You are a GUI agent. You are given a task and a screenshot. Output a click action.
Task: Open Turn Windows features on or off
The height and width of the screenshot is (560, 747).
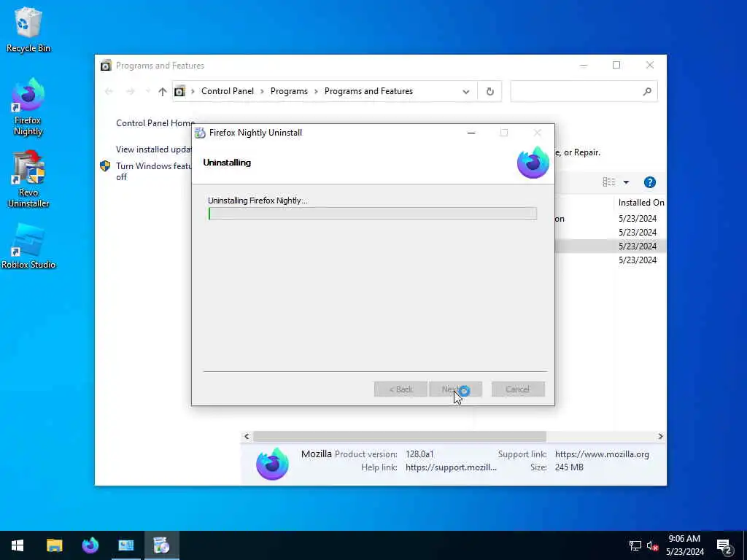click(x=154, y=171)
